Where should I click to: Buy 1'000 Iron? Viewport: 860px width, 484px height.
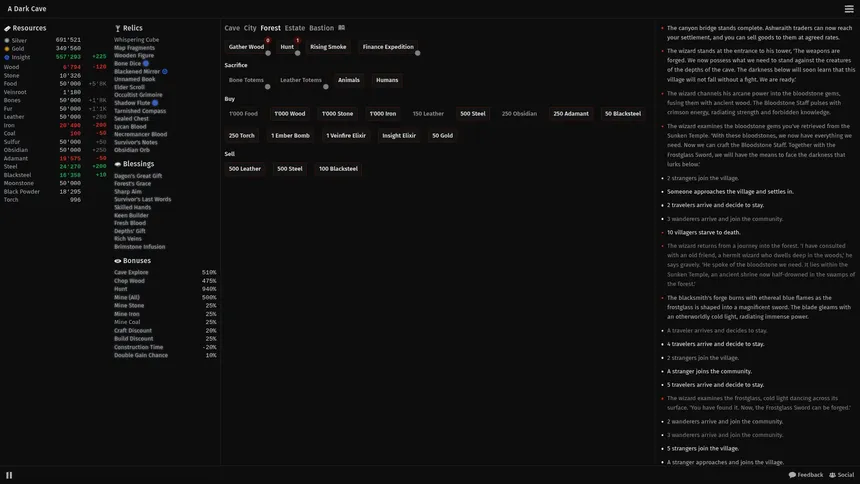click(383, 114)
